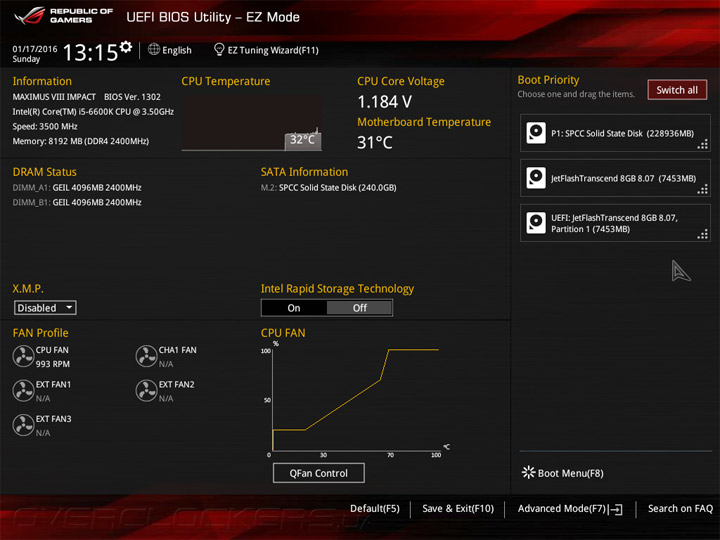Open Search on FAQ
The height and width of the screenshot is (540, 720).
click(x=680, y=509)
